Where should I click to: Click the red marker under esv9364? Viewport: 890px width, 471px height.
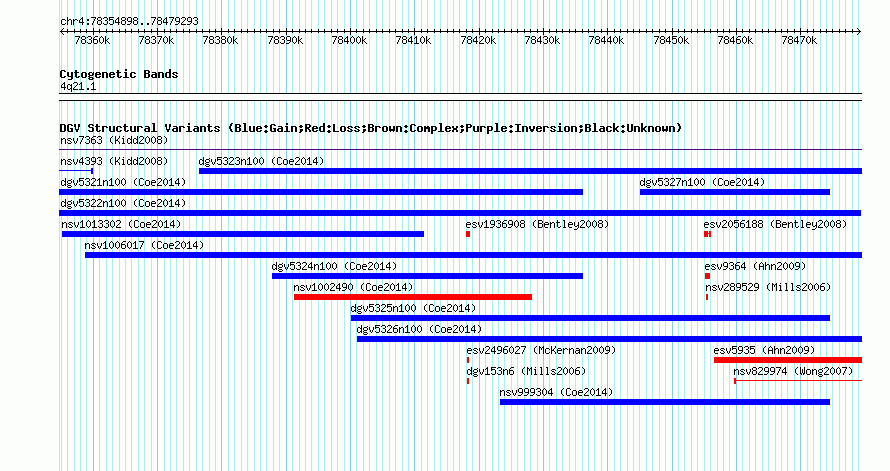click(x=707, y=276)
